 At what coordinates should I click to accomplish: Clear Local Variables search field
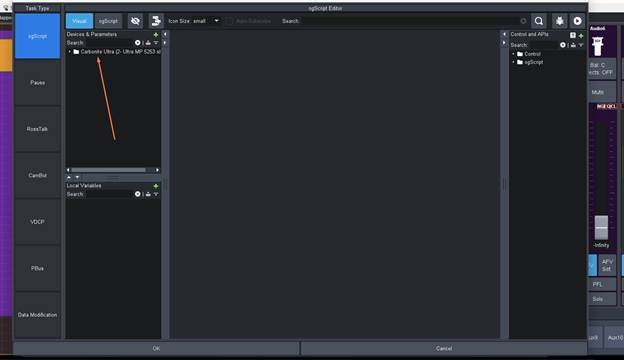coord(137,194)
